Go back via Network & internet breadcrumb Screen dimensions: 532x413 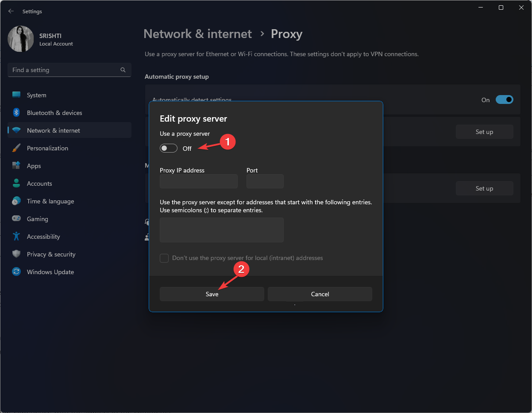(197, 34)
